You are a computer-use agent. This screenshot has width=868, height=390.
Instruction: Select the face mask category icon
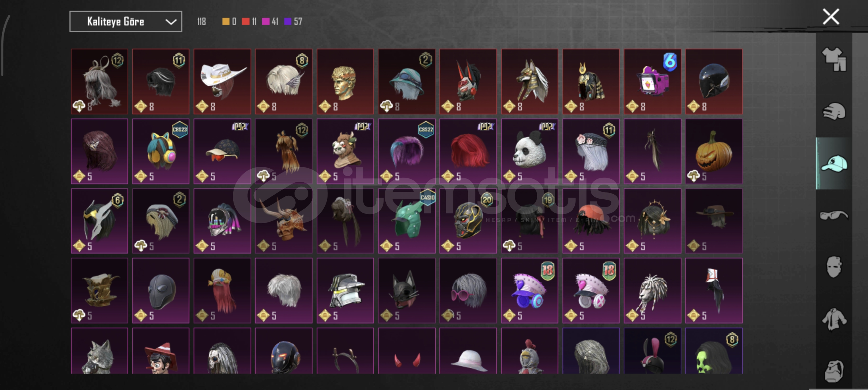[834, 267]
